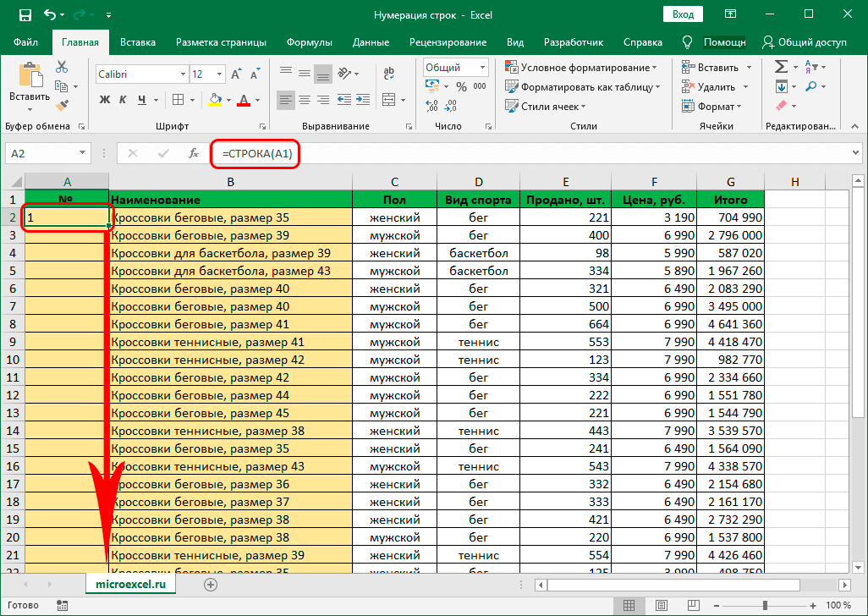Image resolution: width=868 pixels, height=616 pixels.
Task: Click the zoom out minus button
Action: tap(717, 606)
